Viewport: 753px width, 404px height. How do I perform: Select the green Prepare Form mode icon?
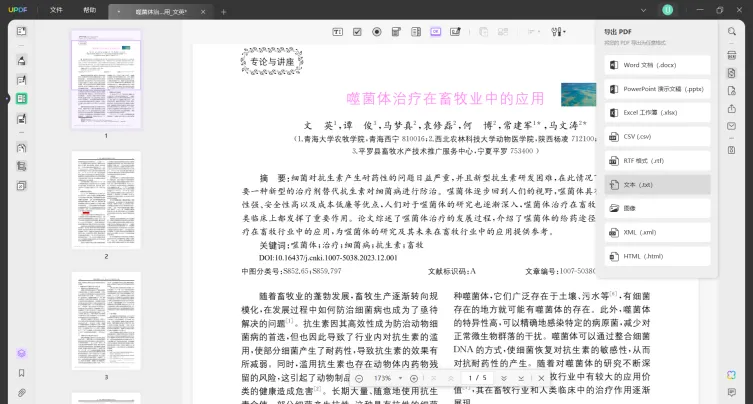[21, 98]
